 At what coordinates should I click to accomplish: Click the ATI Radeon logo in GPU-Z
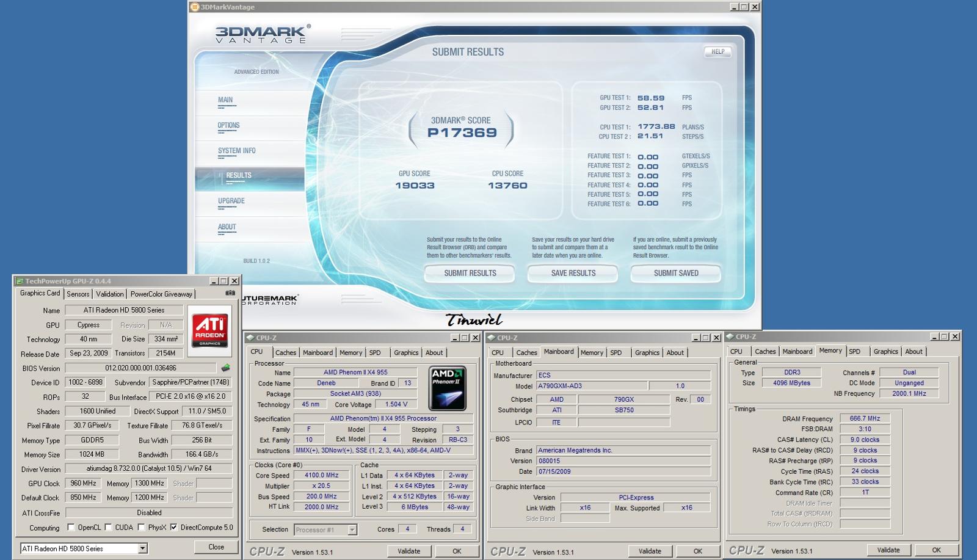point(209,330)
